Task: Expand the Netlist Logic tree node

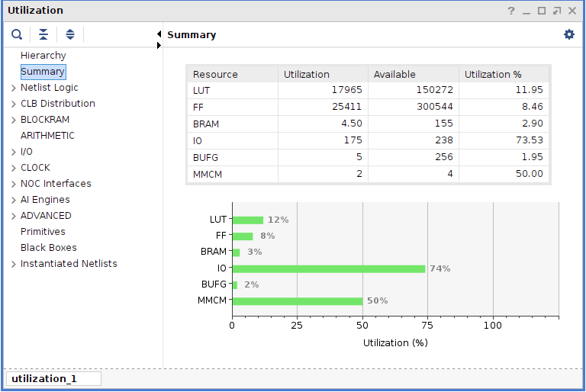Action: [14, 88]
